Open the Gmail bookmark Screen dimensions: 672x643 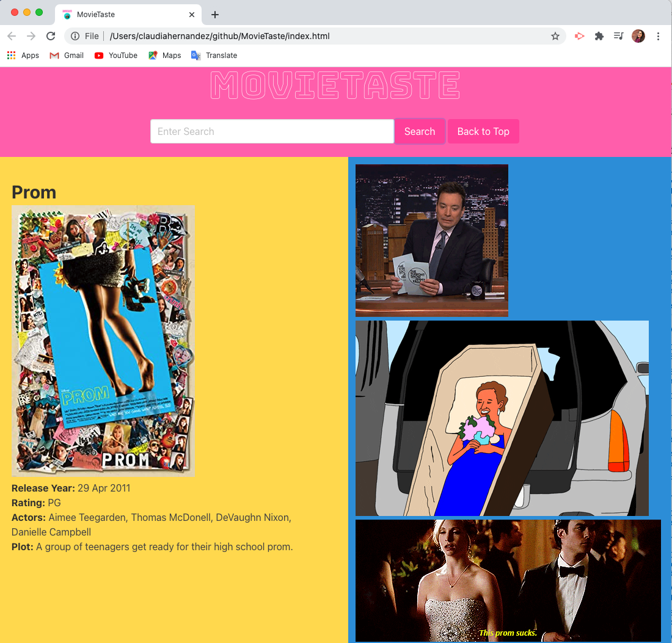point(67,55)
